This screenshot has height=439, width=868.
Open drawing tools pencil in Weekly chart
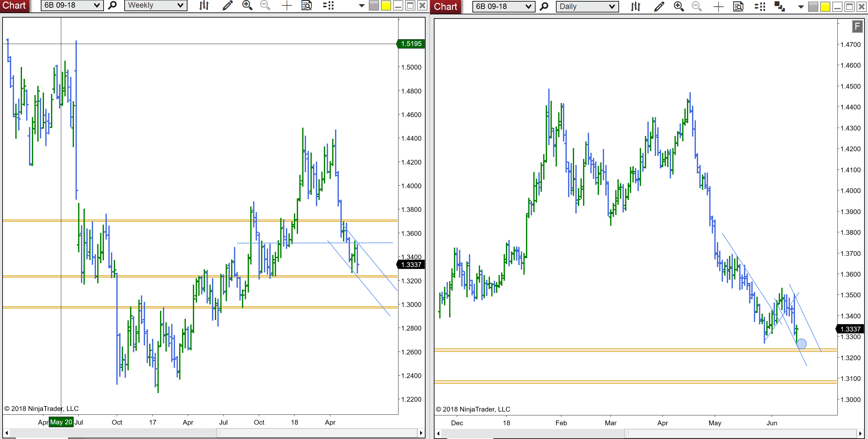click(x=228, y=5)
